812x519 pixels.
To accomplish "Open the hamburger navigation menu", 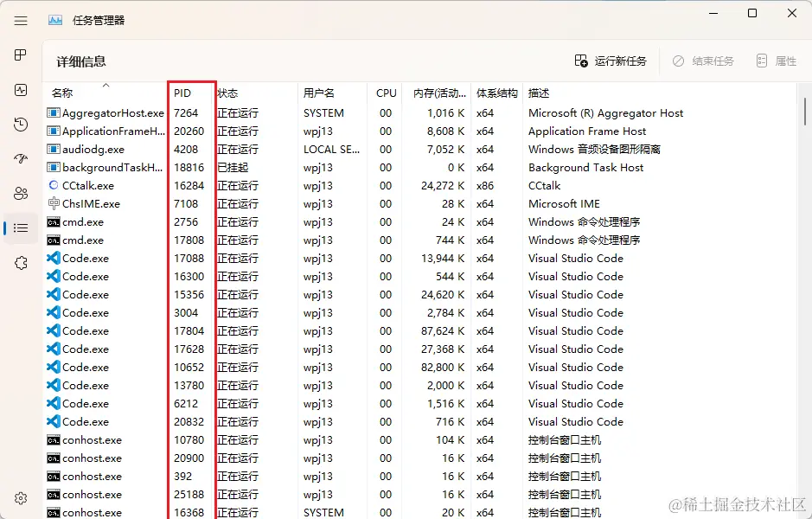I will [21, 21].
